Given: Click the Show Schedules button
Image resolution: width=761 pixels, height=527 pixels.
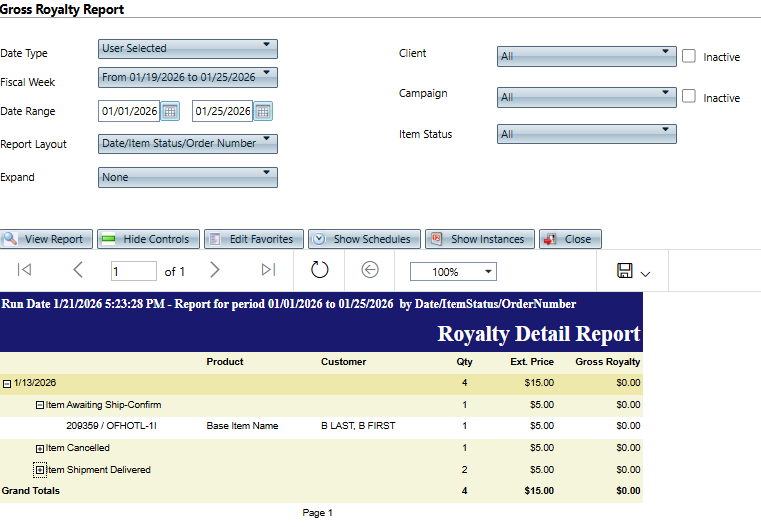Looking at the screenshot, I should 363,239.
